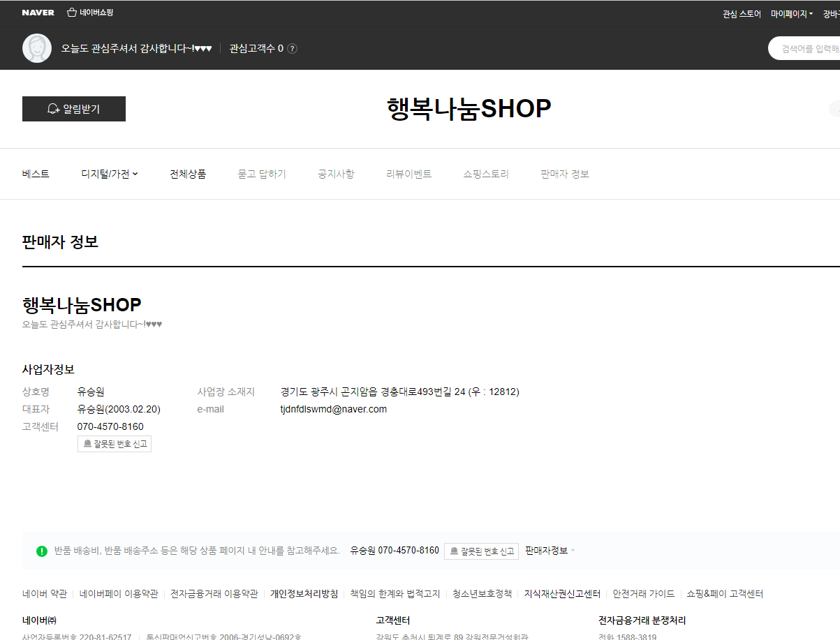Open 네이버 약관 footer link
The width and height of the screenshot is (840, 640).
coord(45,594)
